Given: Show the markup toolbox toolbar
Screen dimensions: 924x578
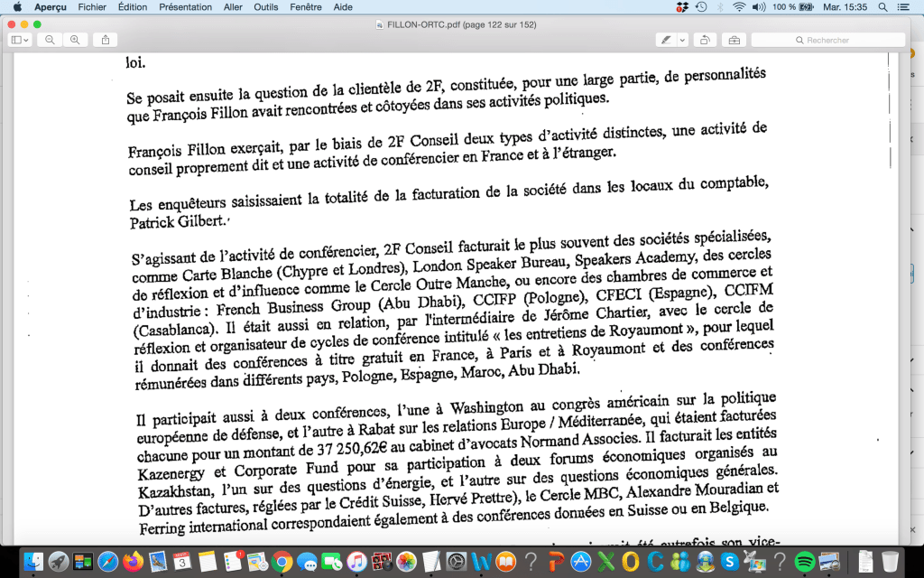Looking at the screenshot, I should (x=734, y=41).
